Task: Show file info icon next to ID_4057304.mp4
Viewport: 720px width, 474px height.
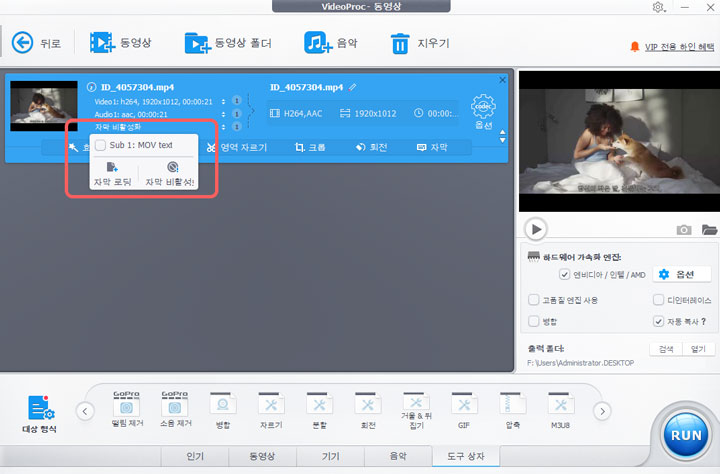Action: click(x=91, y=87)
